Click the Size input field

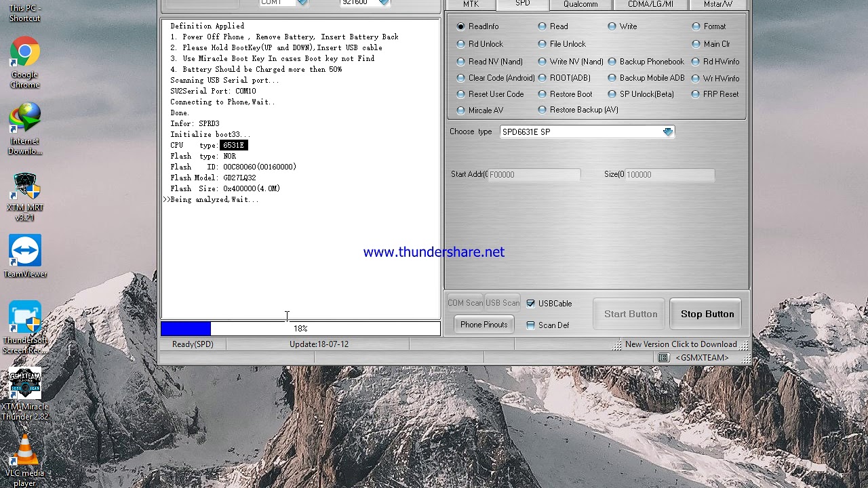point(669,175)
